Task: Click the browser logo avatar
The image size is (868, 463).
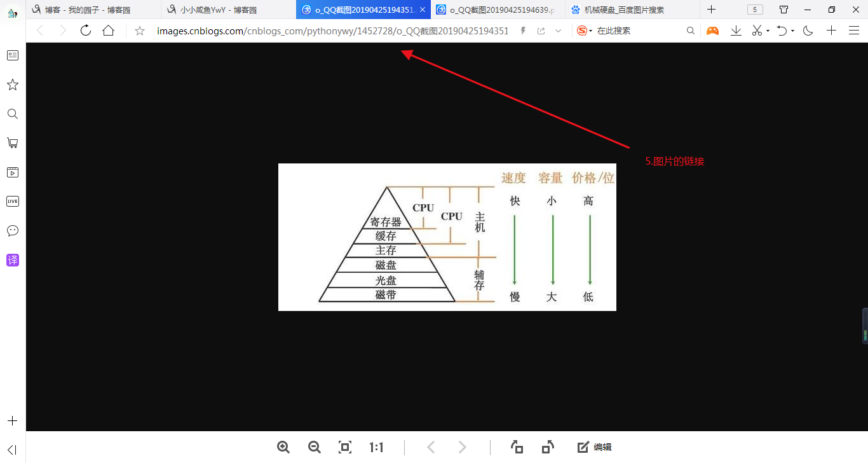Action: pyautogui.click(x=12, y=13)
